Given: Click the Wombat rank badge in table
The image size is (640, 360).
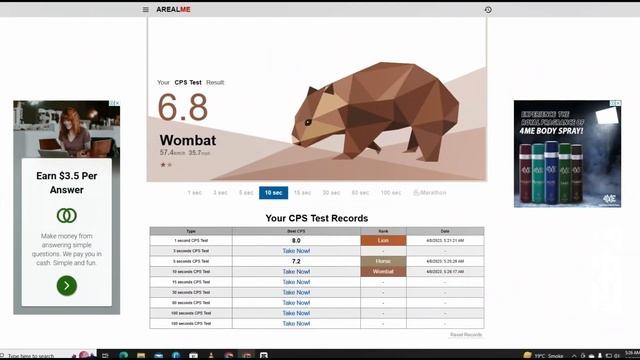Looking at the screenshot, I should coord(383,271).
